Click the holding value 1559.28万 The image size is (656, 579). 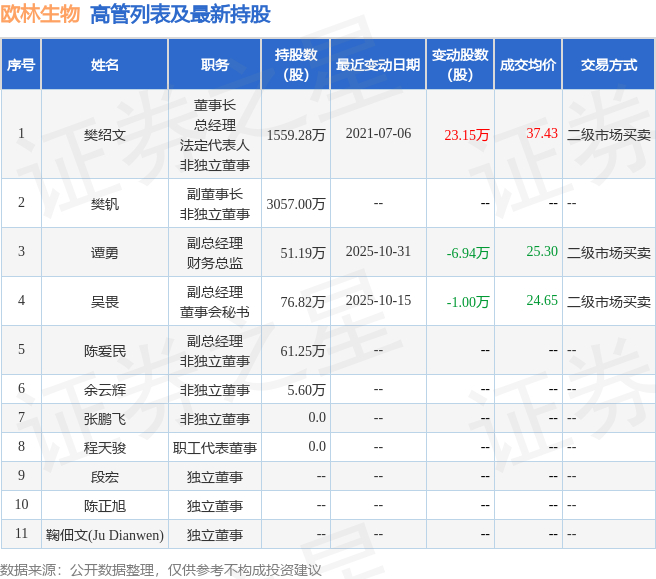pos(296,135)
